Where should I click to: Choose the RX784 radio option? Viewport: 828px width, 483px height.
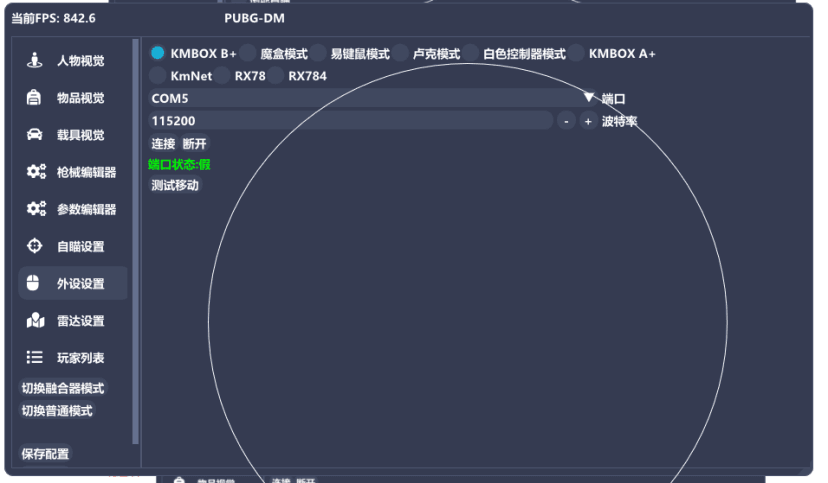275,75
